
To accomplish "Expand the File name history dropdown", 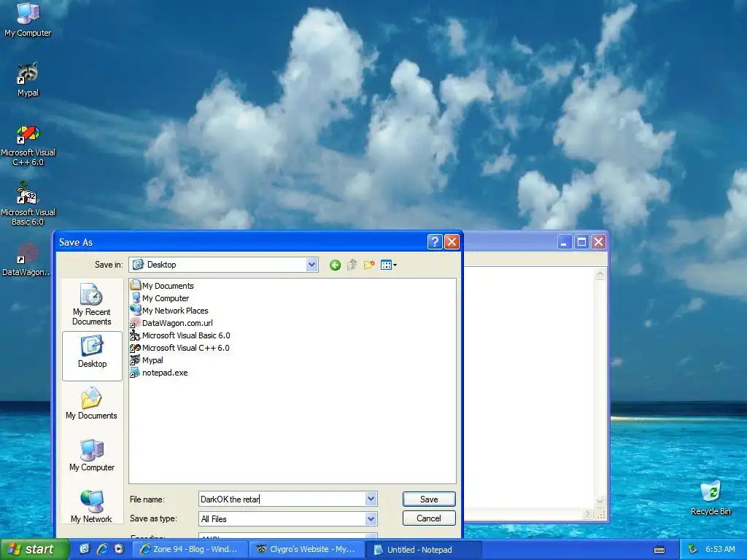I will coord(371,499).
